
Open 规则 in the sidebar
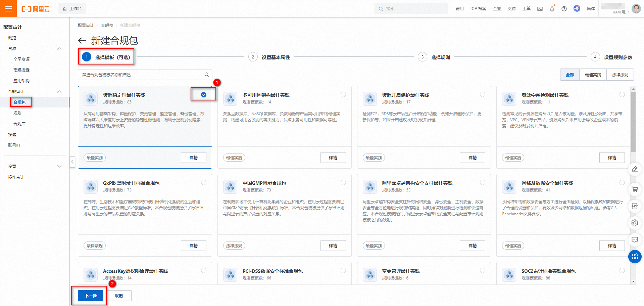click(17, 113)
